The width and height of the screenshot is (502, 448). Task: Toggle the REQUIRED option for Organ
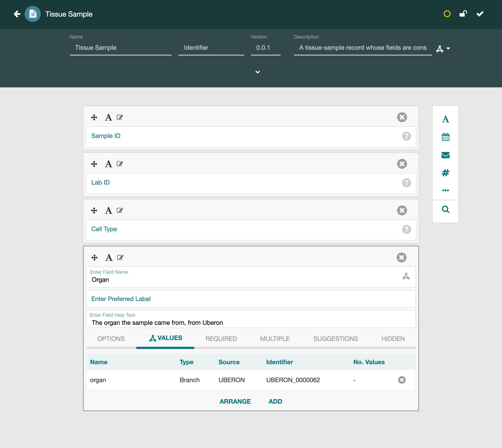[x=221, y=339]
